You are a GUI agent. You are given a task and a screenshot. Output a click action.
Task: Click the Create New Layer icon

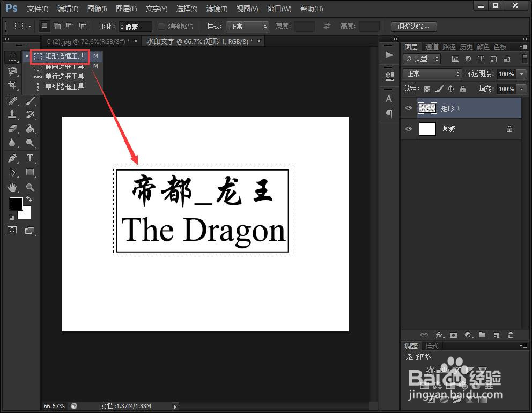click(x=496, y=335)
